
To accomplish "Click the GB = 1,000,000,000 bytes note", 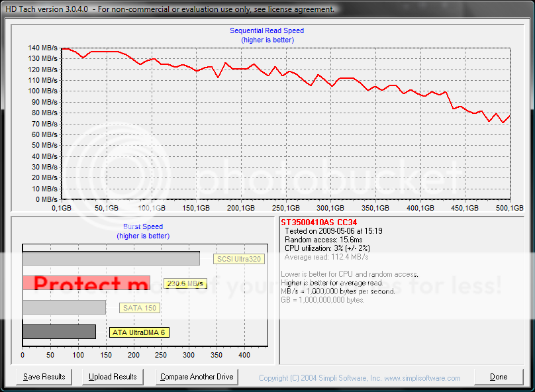I will click(x=322, y=300).
